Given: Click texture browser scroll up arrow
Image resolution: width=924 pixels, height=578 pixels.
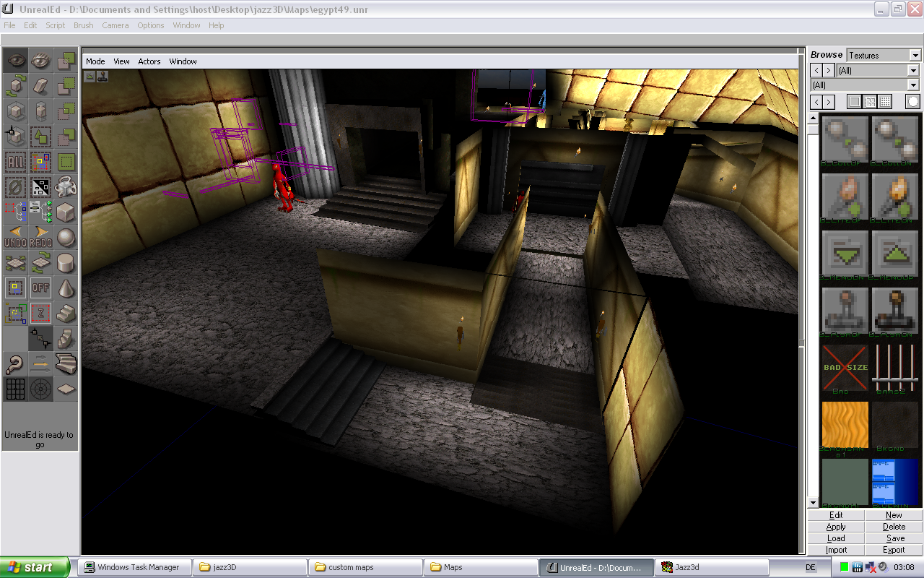Looking at the screenshot, I should 813,118.
